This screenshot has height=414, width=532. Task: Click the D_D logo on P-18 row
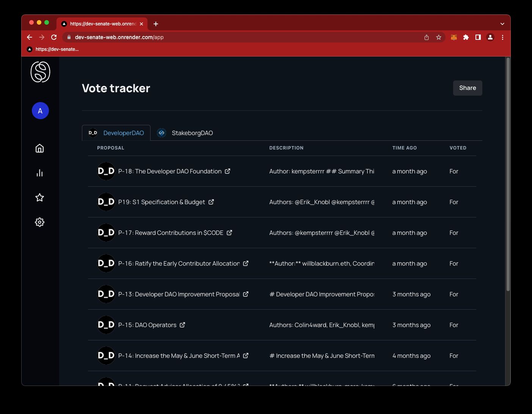pos(106,171)
